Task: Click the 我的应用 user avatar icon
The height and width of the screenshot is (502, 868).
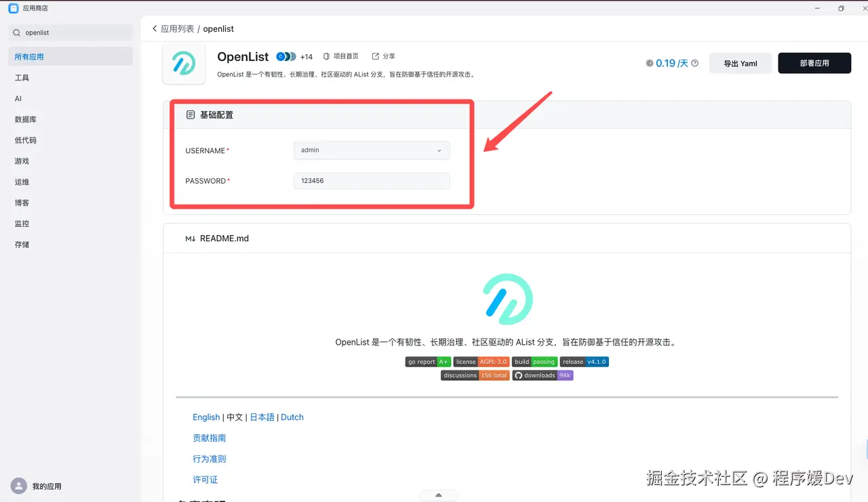Action: pyautogui.click(x=19, y=486)
